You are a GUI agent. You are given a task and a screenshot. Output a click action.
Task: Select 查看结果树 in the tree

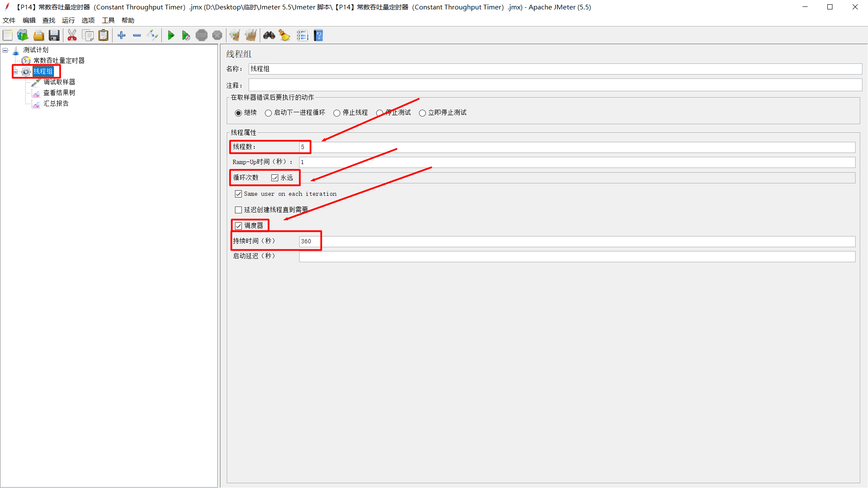click(x=59, y=93)
